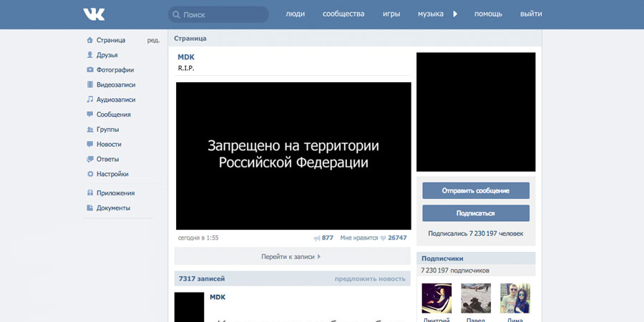Open Группы in the left sidebar
The image size is (644, 322).
coord(107,130)
